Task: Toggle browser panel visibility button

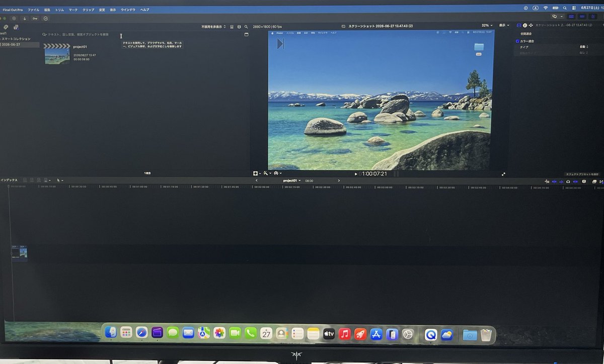Action: pyautogui.click(x=571, y=17)
